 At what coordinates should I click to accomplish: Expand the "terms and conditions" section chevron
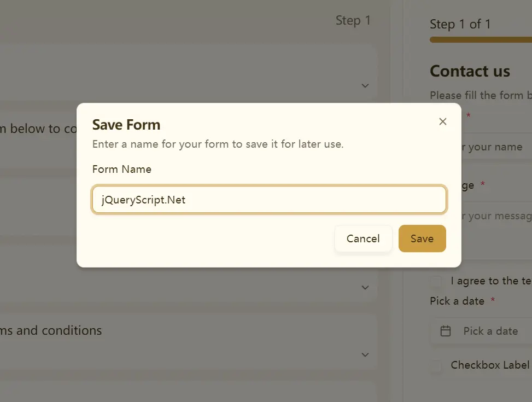click(x=365, y=355)
